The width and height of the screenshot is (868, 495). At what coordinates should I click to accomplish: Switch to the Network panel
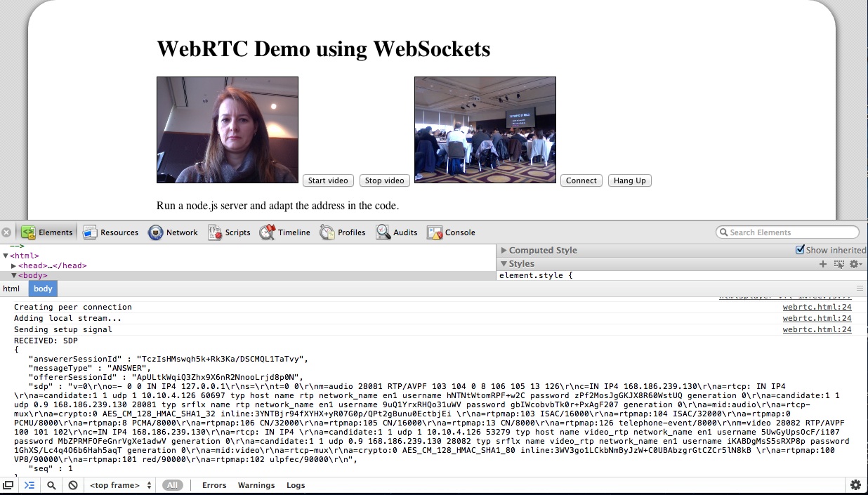click(x=173, y=232)
